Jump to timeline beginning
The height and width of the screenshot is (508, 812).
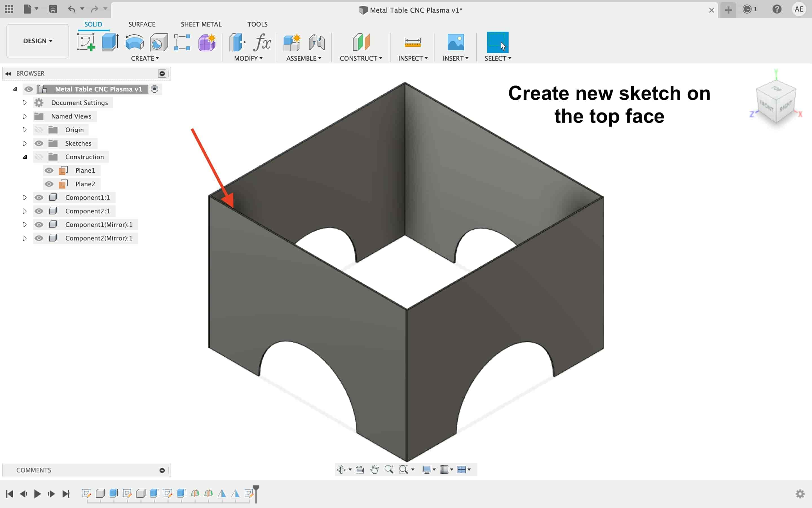(x=9, y=494)
